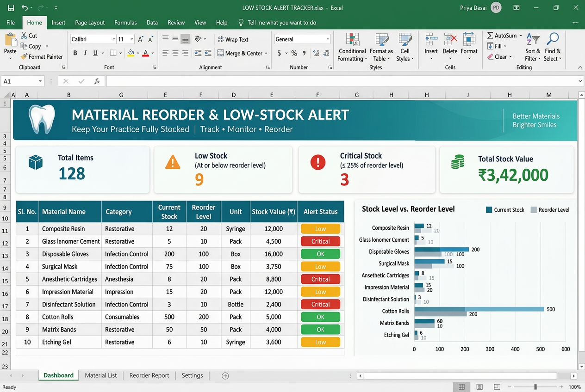
Task: Apply Percent Style
Action: [294, 53]
